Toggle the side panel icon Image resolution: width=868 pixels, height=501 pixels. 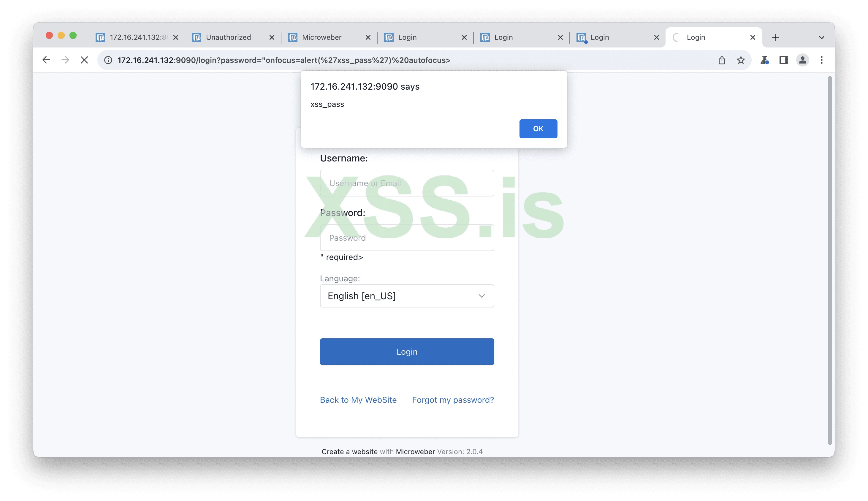(784, 60)
